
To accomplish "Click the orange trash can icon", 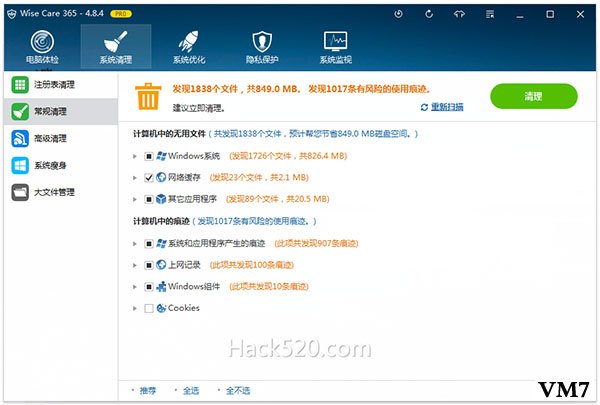I will [148, 96].
